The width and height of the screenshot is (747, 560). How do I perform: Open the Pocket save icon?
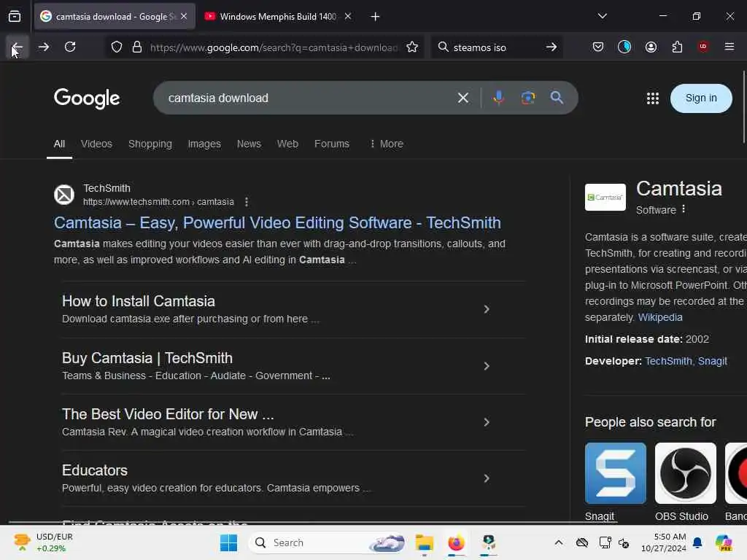tap(598, 47)
